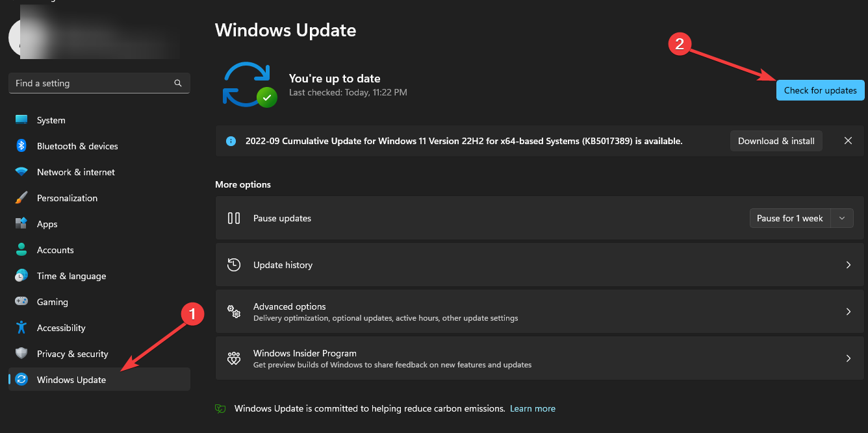The width and height of the screenshot is (868, 433).
Task: Go to Gaming settings
Action: coord(99,302)
